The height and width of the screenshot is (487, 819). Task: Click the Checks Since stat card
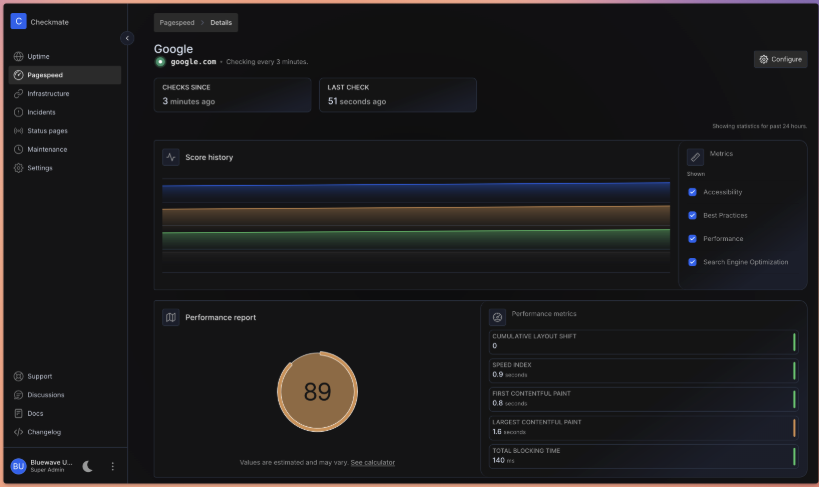tap(232, 95)
